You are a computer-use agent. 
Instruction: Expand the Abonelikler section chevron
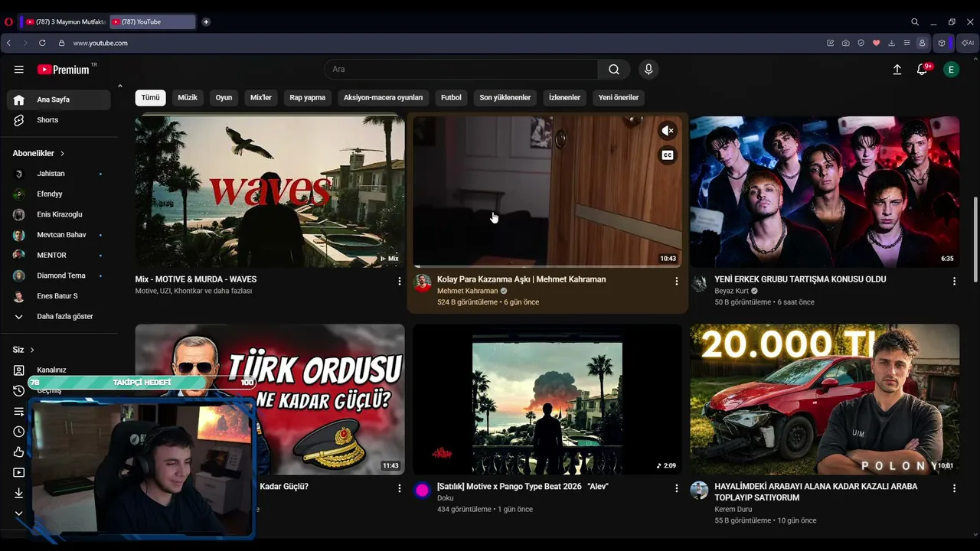click(63, 154)
